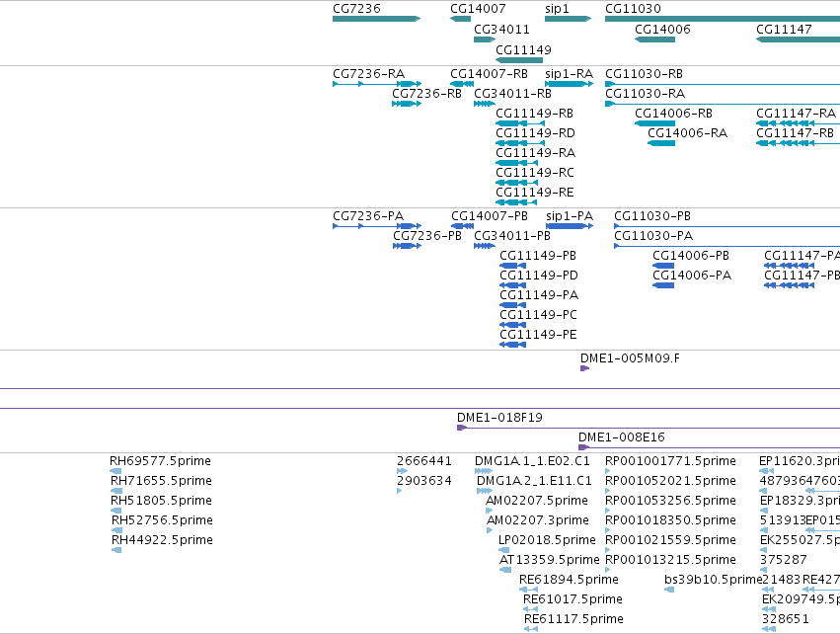
Task: Open transcript CG11030-RA
Action: pos(645,94)
